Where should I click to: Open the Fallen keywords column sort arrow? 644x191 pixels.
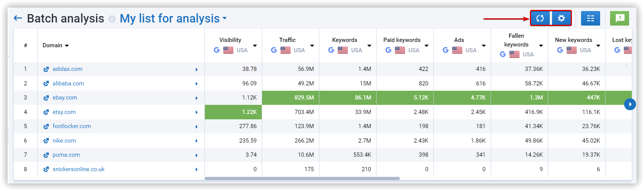[541, 46]
